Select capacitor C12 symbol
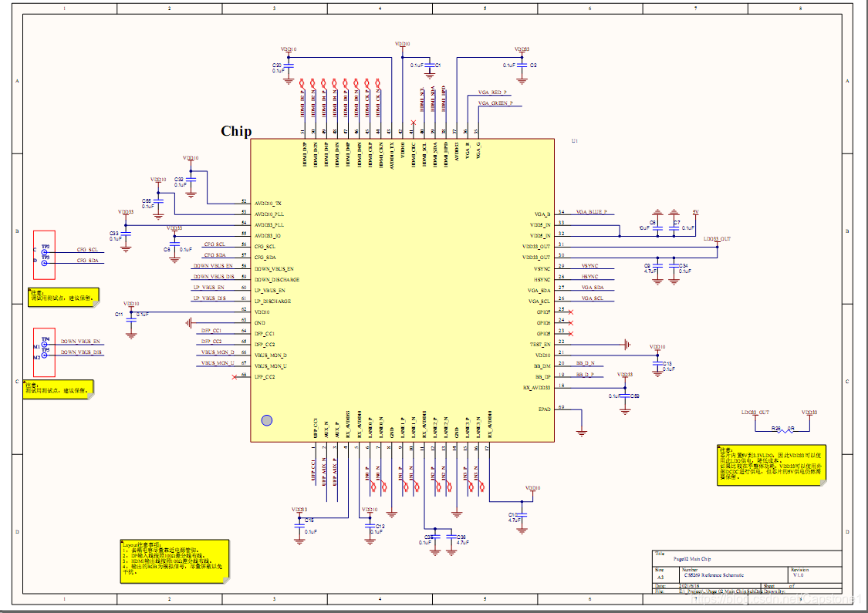This screenshot has width=868, height=613. click(x=370, y=526)
